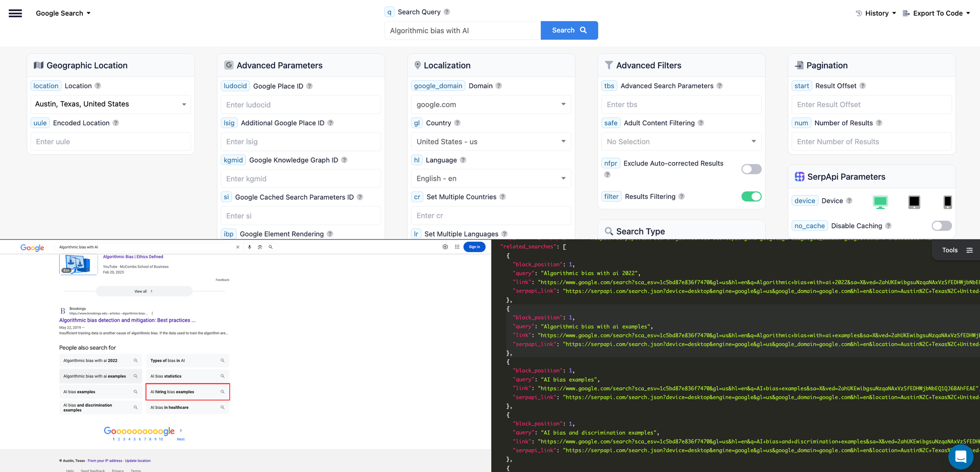Click the Enter kgmid input field

point(301,179)
